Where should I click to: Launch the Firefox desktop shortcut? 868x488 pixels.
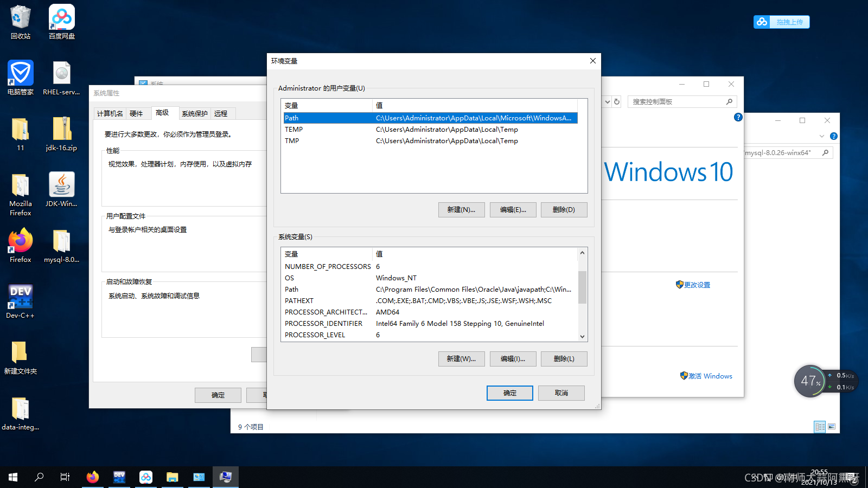[x=21, y=246]
